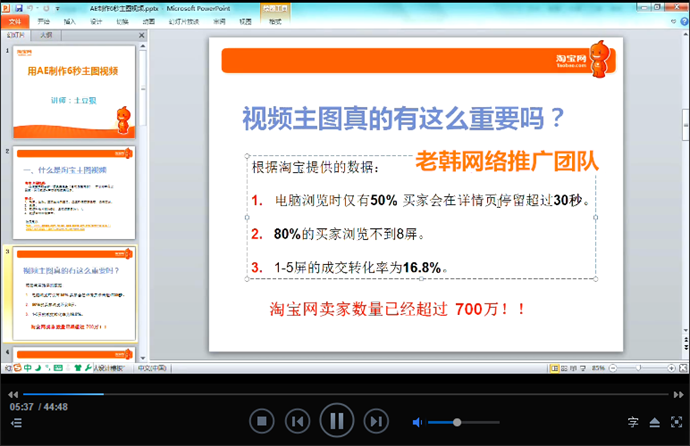This screenshot has width=690, height=446.
Task: Click the zoom in plus button
Action: [x=672, y=368]
